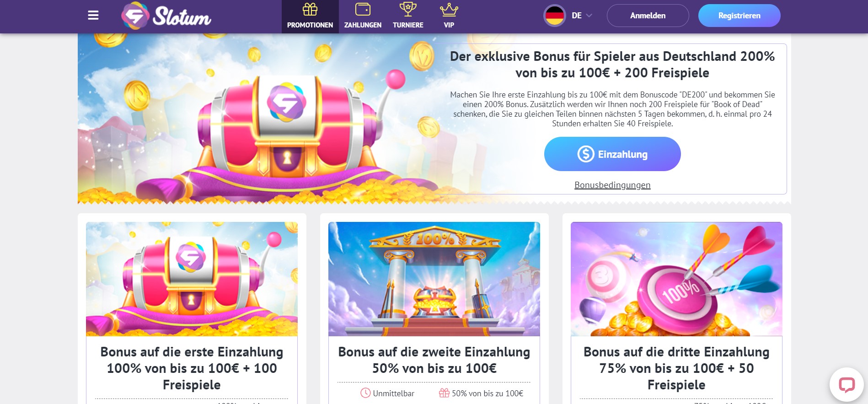Go to the Zahlungen tab
Screen dimensions: 868x404
363,17
